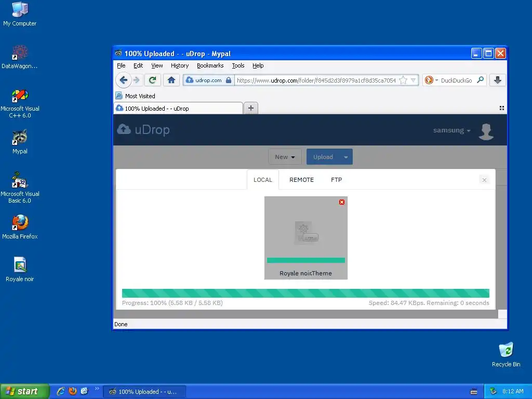Open a new tab with plus button

point(251,108)
